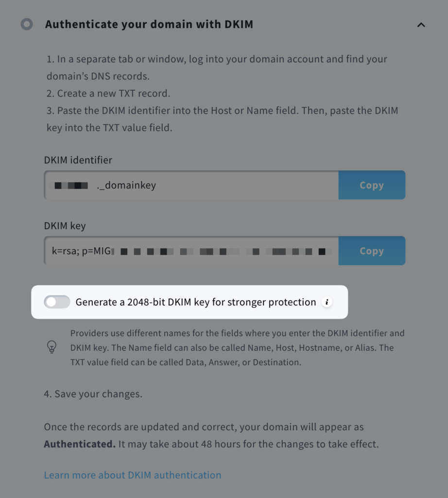
Task: Copy the DKIM key value
Action: point(371,251)
